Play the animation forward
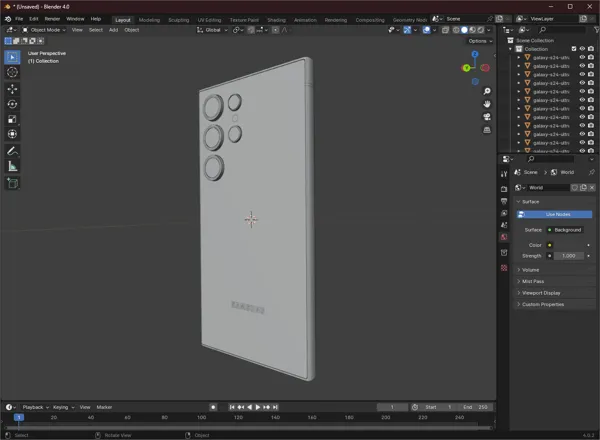 point(258,407)
